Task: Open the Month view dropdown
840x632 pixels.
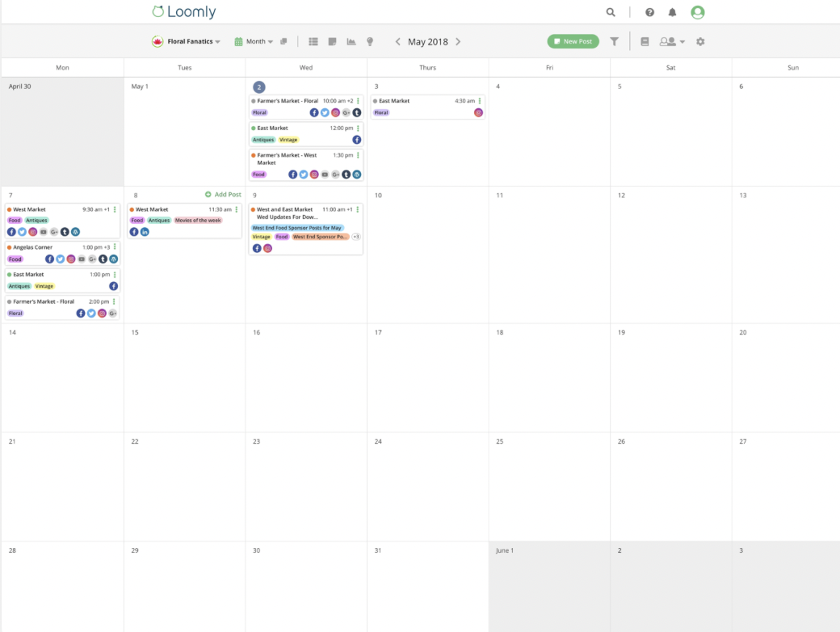Action: tap(254, 41)
